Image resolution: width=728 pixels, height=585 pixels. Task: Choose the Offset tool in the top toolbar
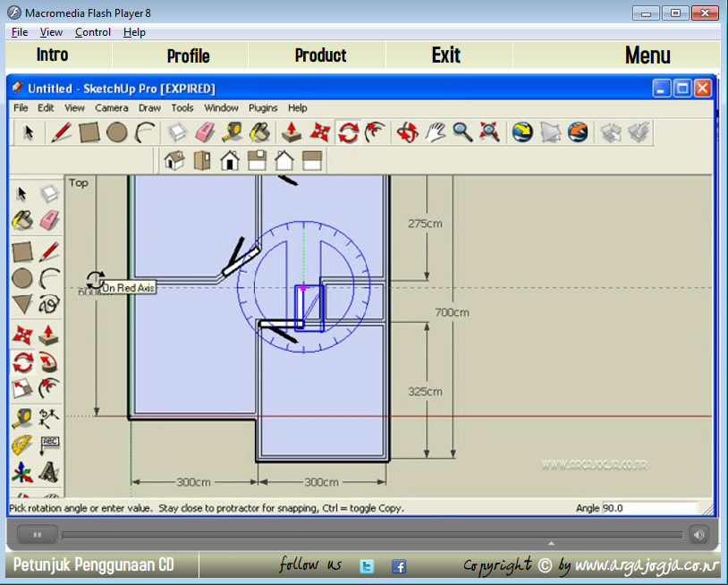(375, 132)
